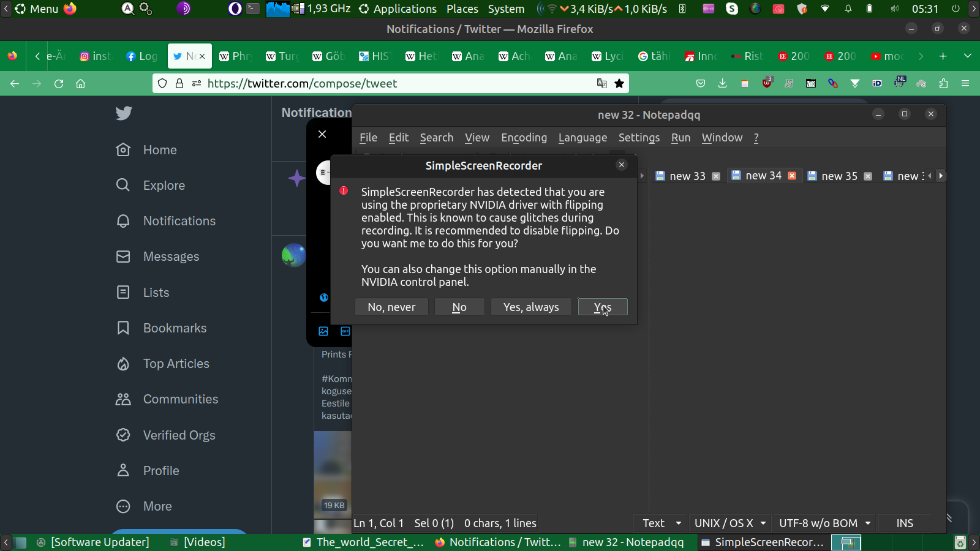Expand the list-all-tabs dropdown in Firefox
Image resolution: width=980 pixels, height=551 pixels.
968,56
